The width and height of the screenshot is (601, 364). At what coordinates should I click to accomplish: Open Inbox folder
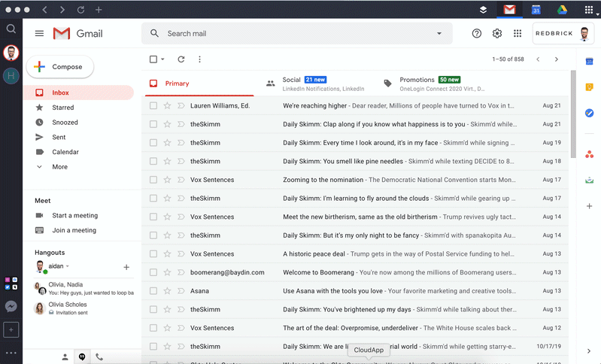(x=78, y=93)
